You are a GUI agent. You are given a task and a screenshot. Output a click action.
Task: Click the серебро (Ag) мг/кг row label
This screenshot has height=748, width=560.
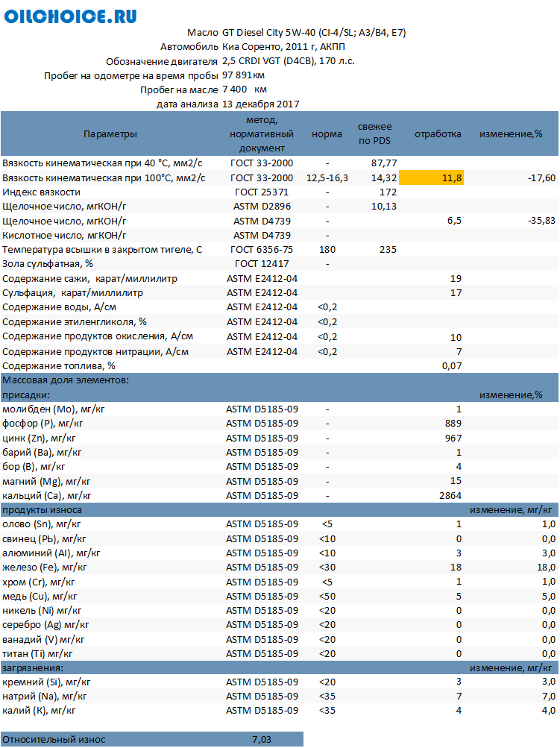coord(45,625)
